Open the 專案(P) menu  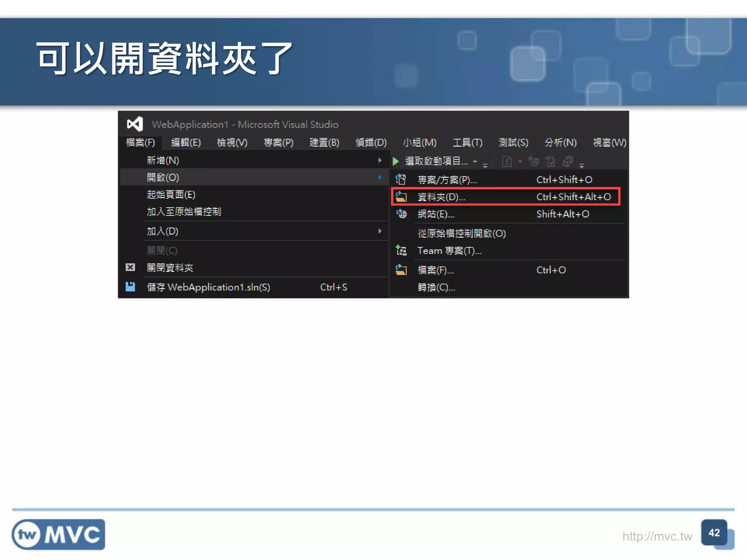click(279, 143)
